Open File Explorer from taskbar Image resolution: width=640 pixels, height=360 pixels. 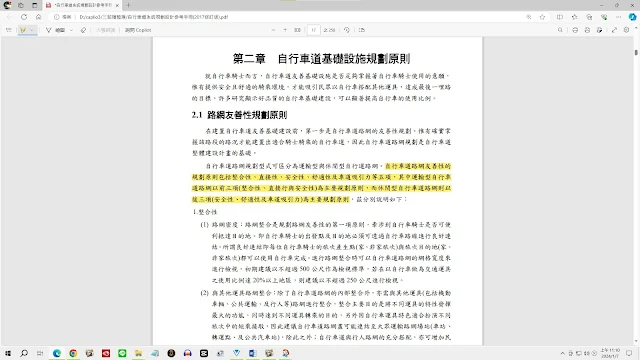pyautogui.click(x=138, y=353)
